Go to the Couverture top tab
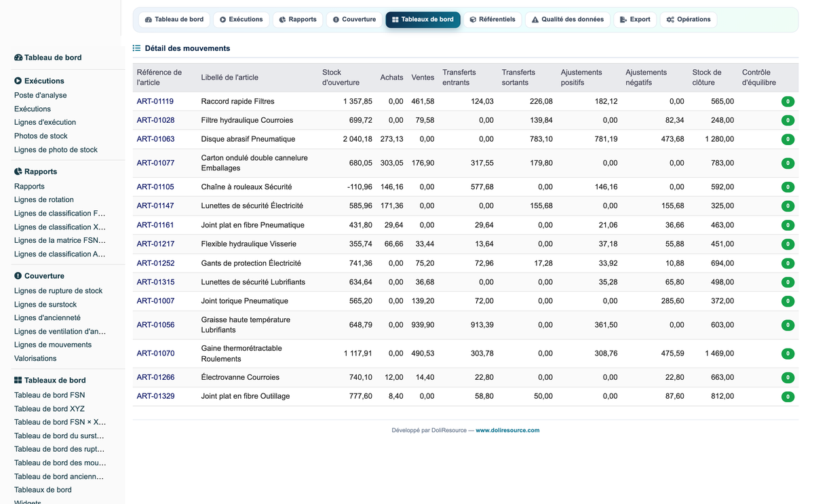The height and width of the screenshot is (504, 814). [x=354, y=20]
